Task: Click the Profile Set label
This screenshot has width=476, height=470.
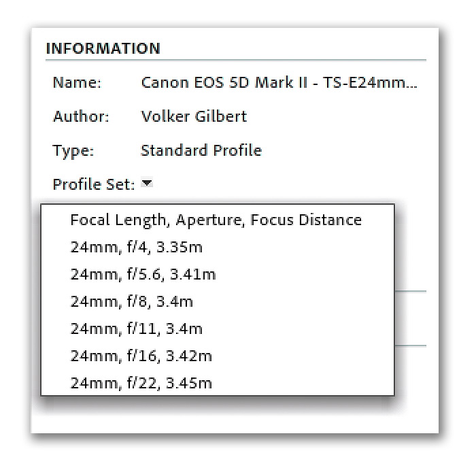Action: pyautogui.click(x=94, y=184)
